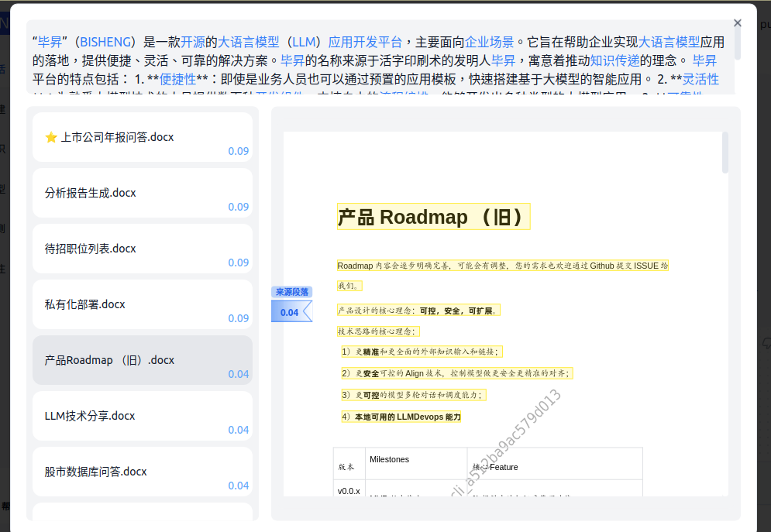Click the LLM keyword in the answer text
The width and height of the screenshot is (771, 532).
coord(304,43)
